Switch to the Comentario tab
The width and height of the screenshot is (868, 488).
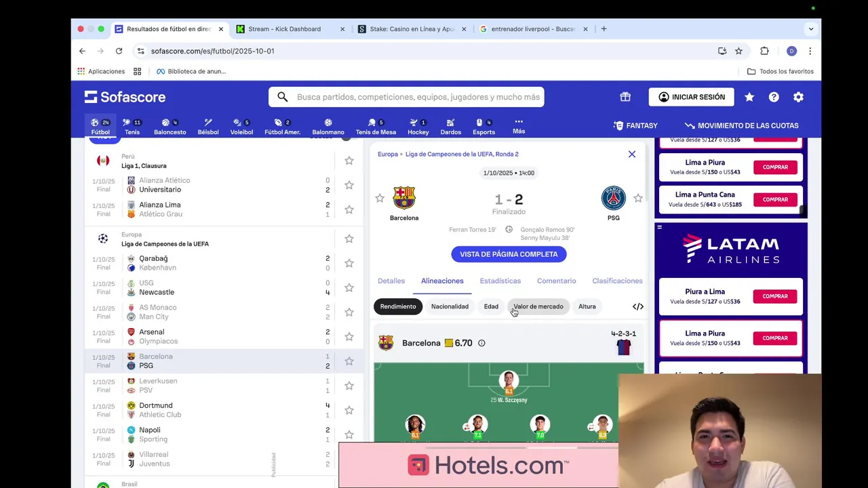(557, 281)
